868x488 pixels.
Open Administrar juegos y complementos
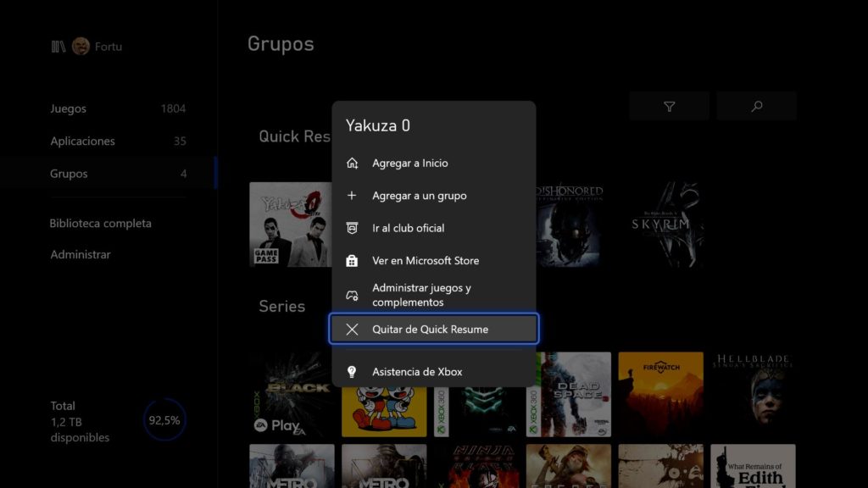tap(433, 295)
